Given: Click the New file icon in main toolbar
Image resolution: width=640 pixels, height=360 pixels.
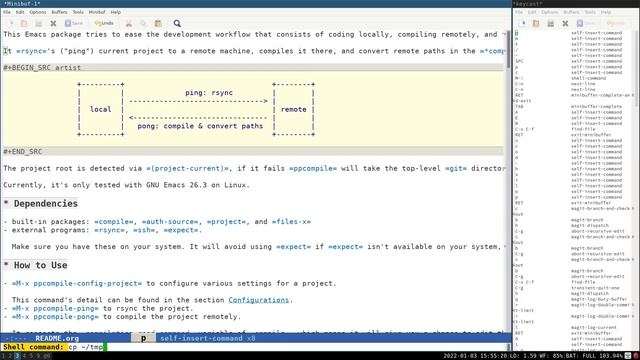Looking at the screenshot, I should 11,23.
